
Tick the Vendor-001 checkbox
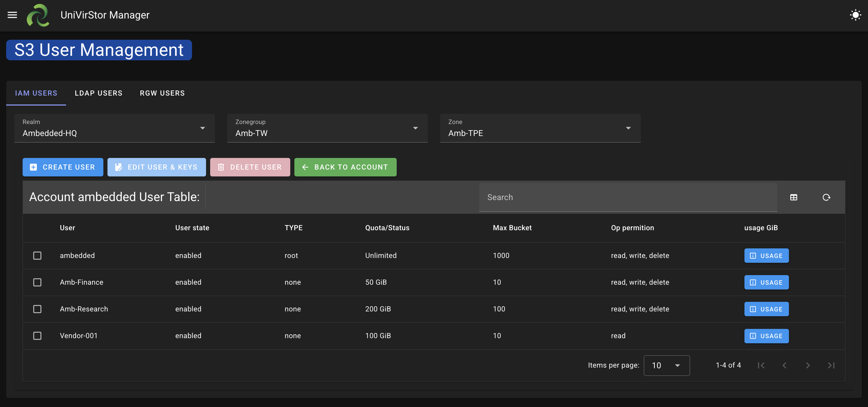tap(37, 336)
